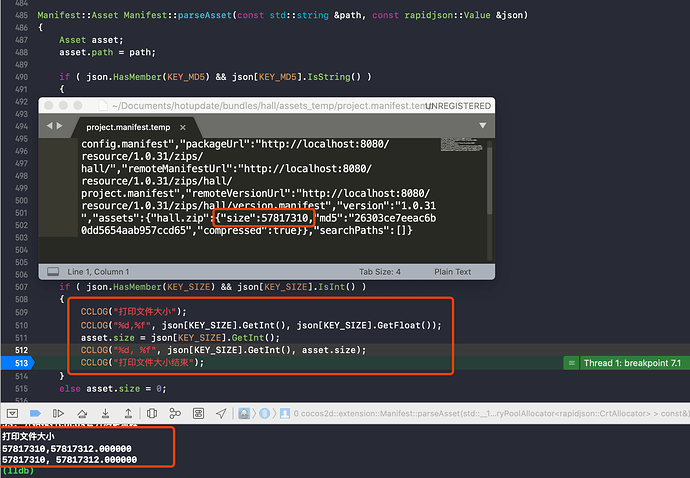Screen dimensions: 690x478
Task: Click the console line "打印文件大小"
Action: (29, 437)
